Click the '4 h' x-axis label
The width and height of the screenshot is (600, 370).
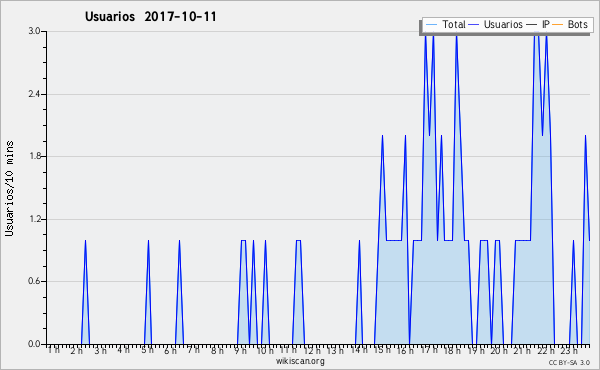[123, 350]
